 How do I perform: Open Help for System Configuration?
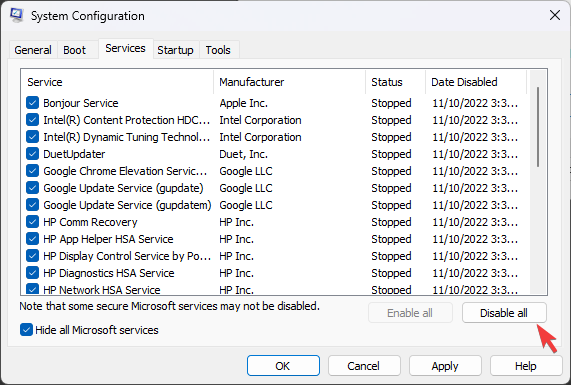click(x=526, y=366)
